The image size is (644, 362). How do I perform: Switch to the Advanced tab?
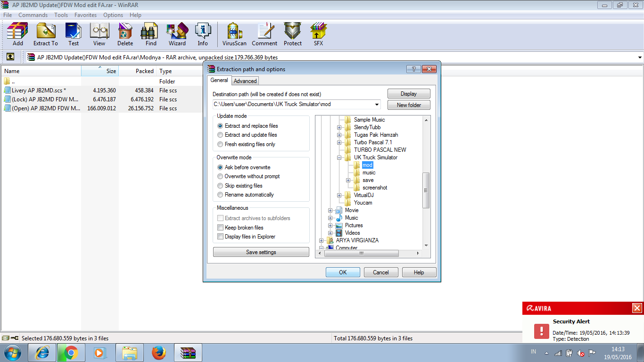pyautogui.click(x=245, y=81)
